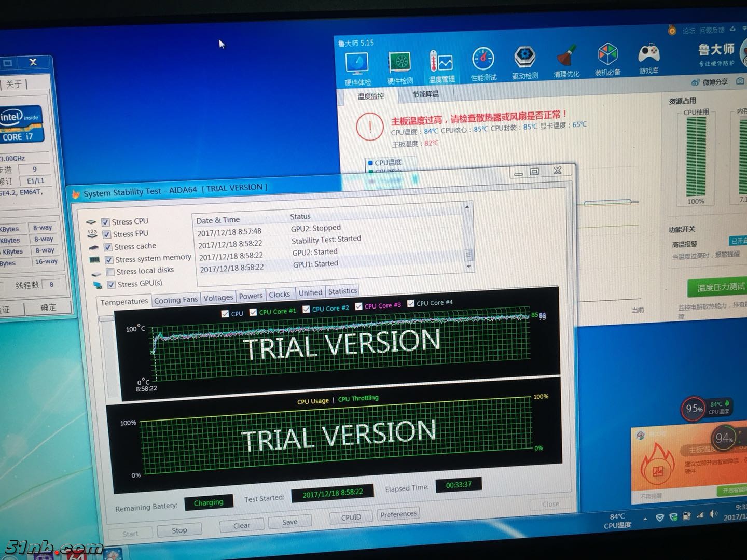Switch to the Voltages tab
This screenshot has height=560, width=747.
218,298
